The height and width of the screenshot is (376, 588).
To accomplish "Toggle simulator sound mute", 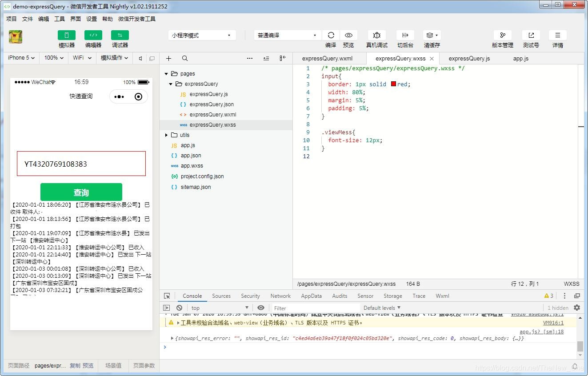I will click(x=140, y=58).
